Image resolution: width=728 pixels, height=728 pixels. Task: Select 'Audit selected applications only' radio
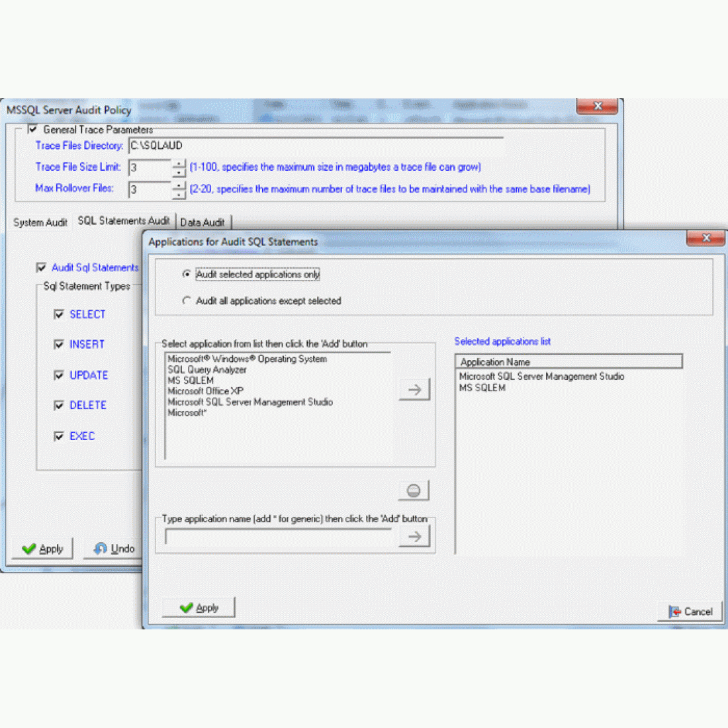click(187, 274)
